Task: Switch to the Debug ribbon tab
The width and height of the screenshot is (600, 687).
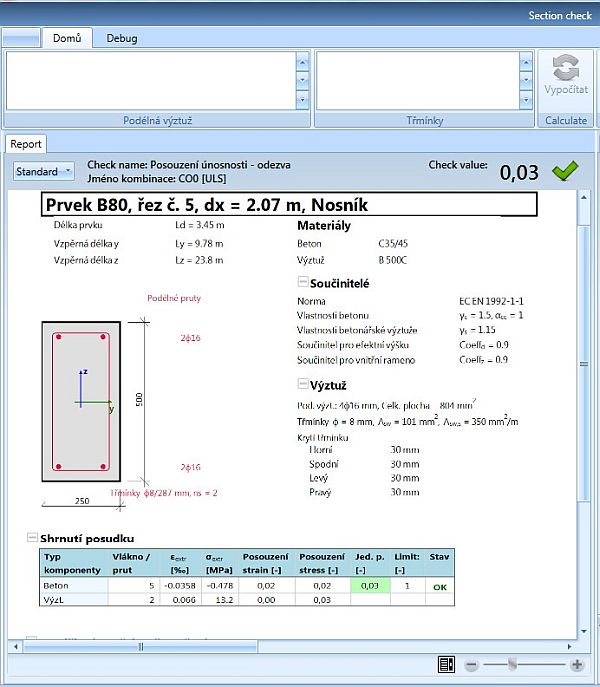Action: 122,38
